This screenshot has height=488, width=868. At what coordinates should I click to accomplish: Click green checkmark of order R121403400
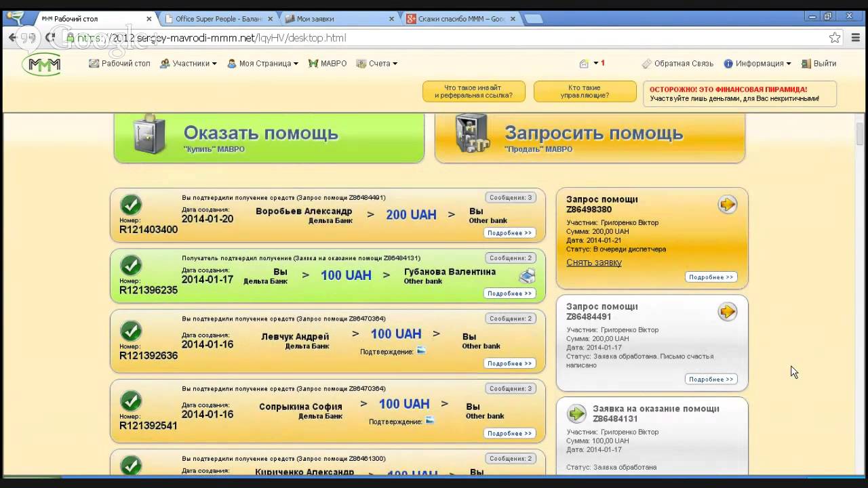coord(131,205)
